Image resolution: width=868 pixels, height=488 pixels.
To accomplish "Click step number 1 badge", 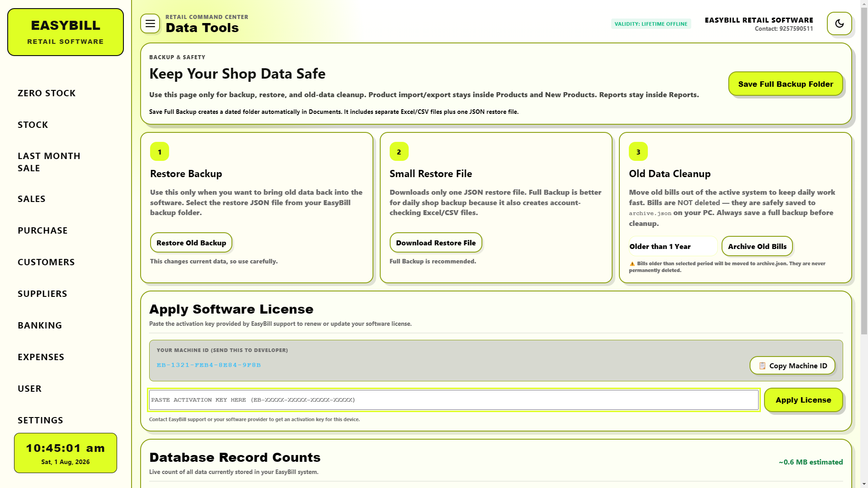I will pos(160,152).
